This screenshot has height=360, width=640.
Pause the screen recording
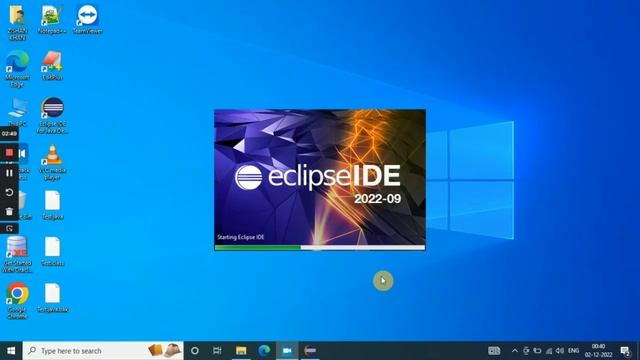[9, 173]
